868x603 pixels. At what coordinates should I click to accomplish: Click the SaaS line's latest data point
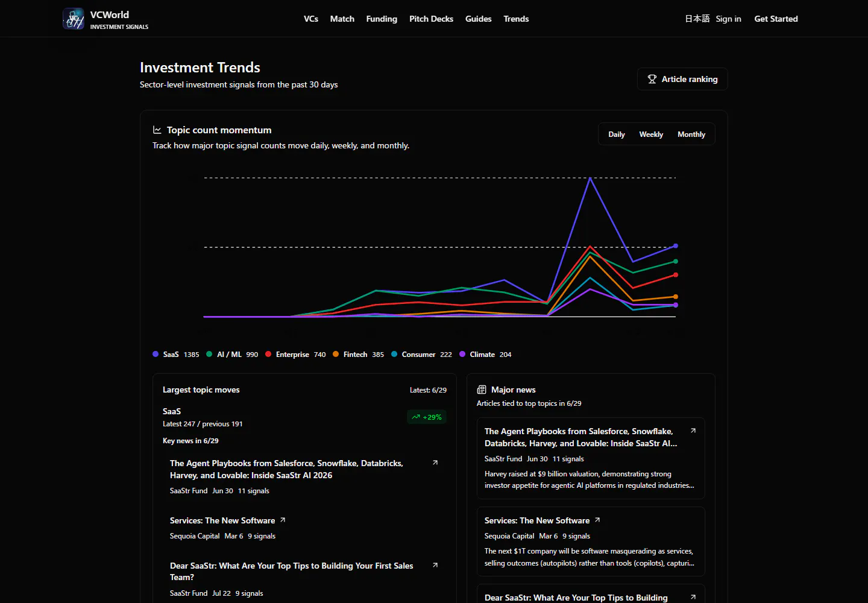tap(676, 246)
